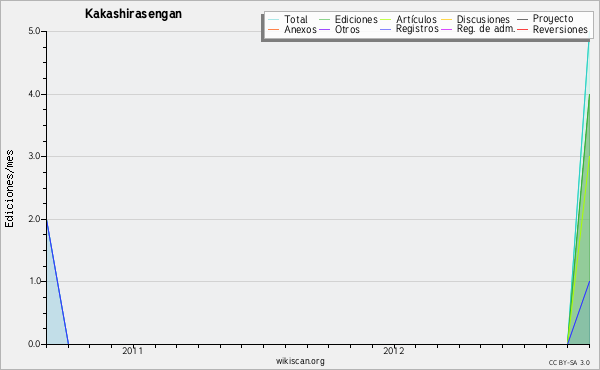Click the 3.0 y-axis value

[34, 156]
